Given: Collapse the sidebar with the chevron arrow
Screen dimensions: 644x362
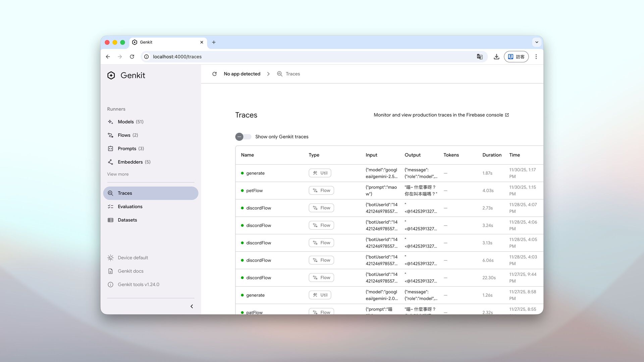Looking at the screenshot, I should click(x=192, y=306).
